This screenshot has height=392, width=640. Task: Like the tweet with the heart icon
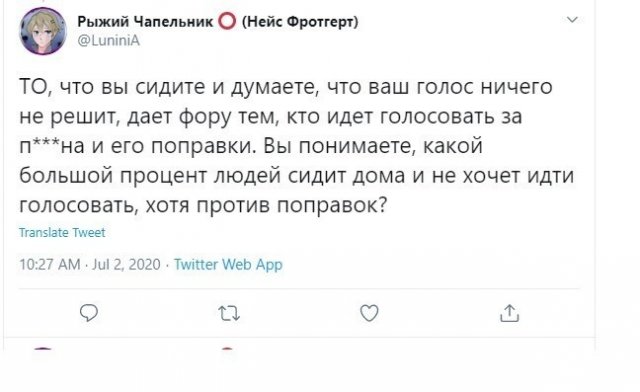[369, 313]
